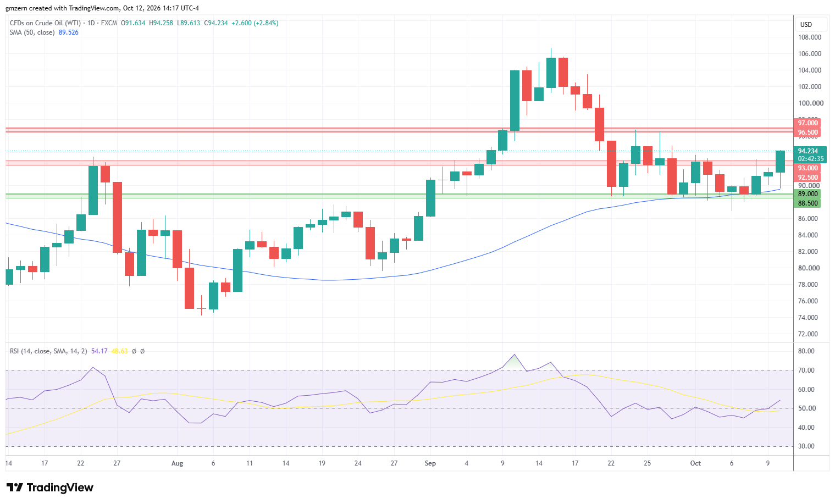Click the high price value H94.258

pyautogui.click(x=161, y=23)
